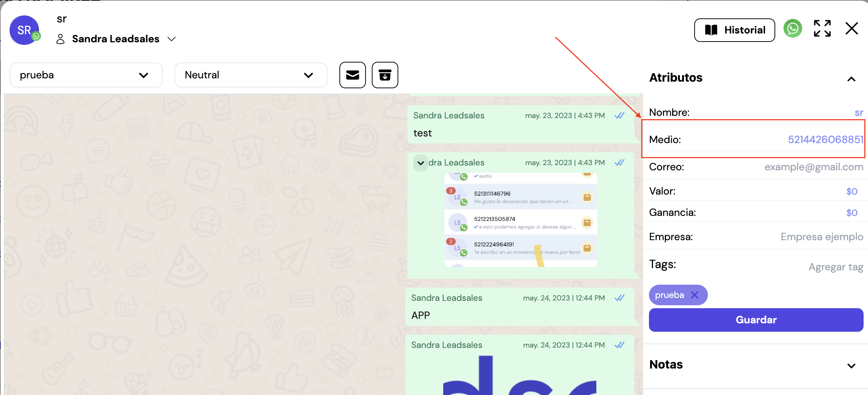This screenshot has width=868, height=395.
Task: Click the Guardar button
Action: [756, 320]
